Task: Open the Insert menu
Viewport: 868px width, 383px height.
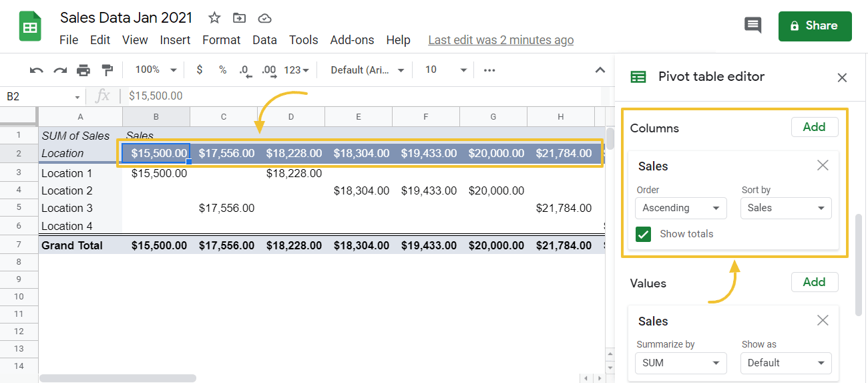Action: pyautogui.click(x=175, y=40)
